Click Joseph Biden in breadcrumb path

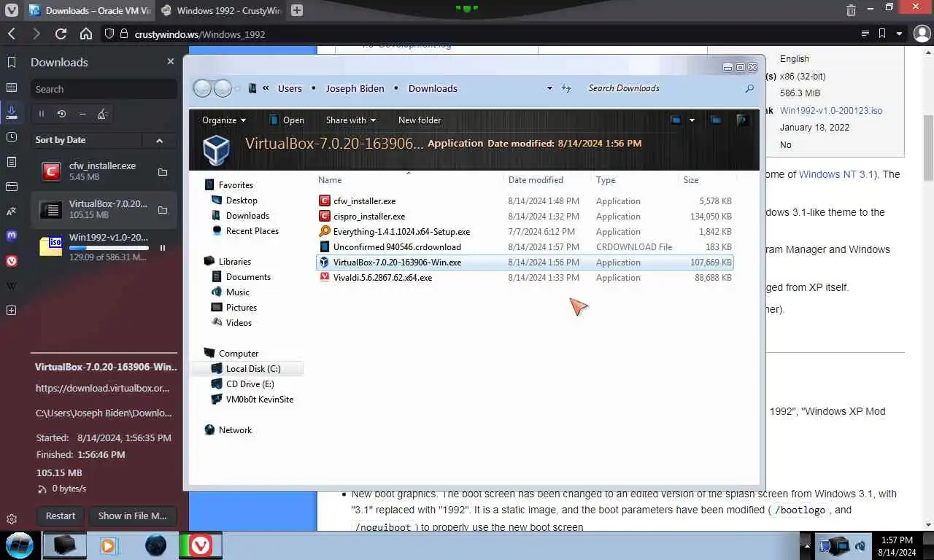tap(355, 88)
